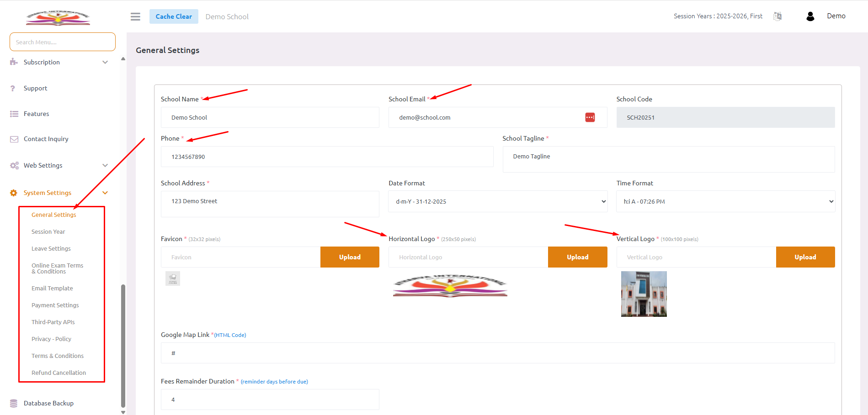Expand the Web Settings section
The image size is (868, 415).
[43, 165]
